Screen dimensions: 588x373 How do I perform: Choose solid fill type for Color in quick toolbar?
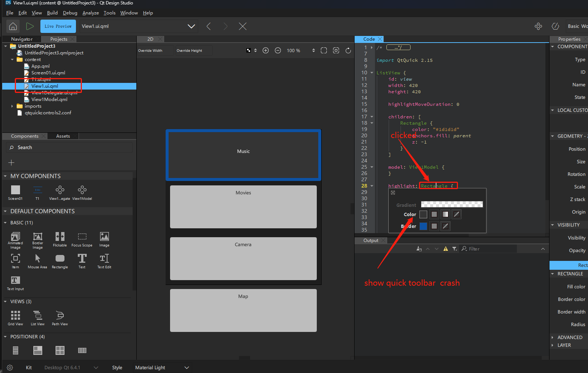coord(434,214)
